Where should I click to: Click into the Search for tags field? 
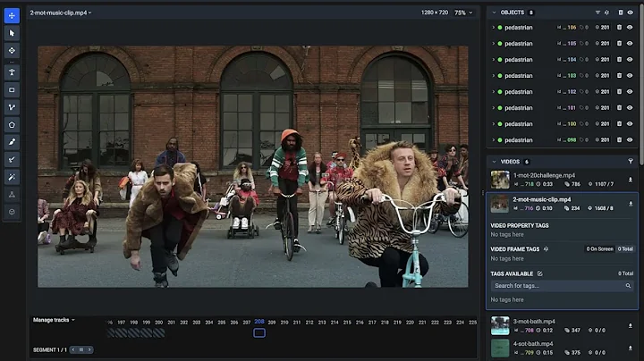562,286
